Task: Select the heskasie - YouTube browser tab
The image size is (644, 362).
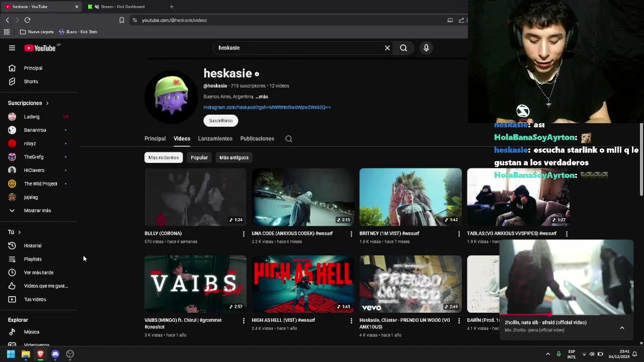Action: pyautogui.click(x=42, y=7)
